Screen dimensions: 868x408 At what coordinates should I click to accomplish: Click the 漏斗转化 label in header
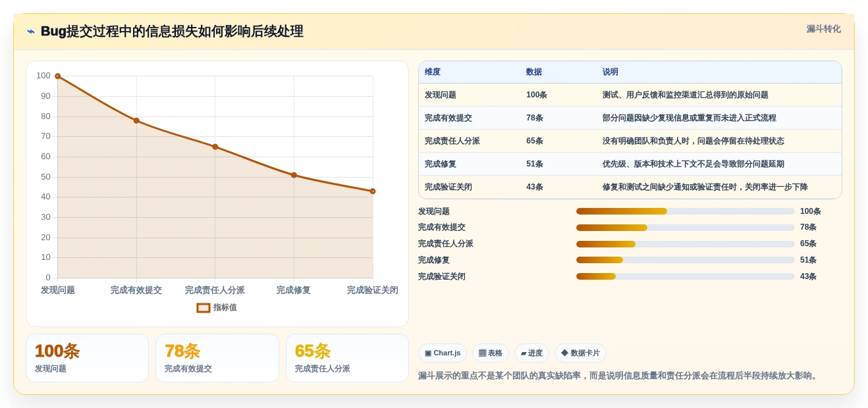coord(823,29)
